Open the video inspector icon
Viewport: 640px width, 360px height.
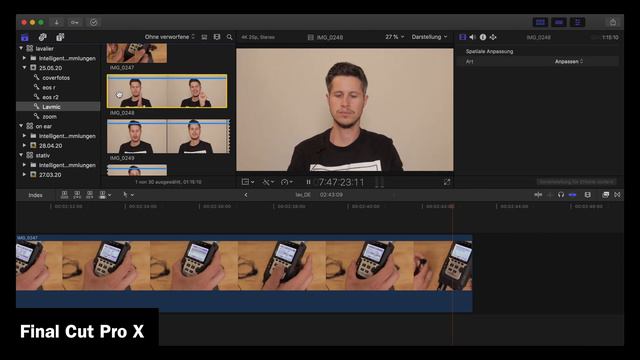coord(462,37)
